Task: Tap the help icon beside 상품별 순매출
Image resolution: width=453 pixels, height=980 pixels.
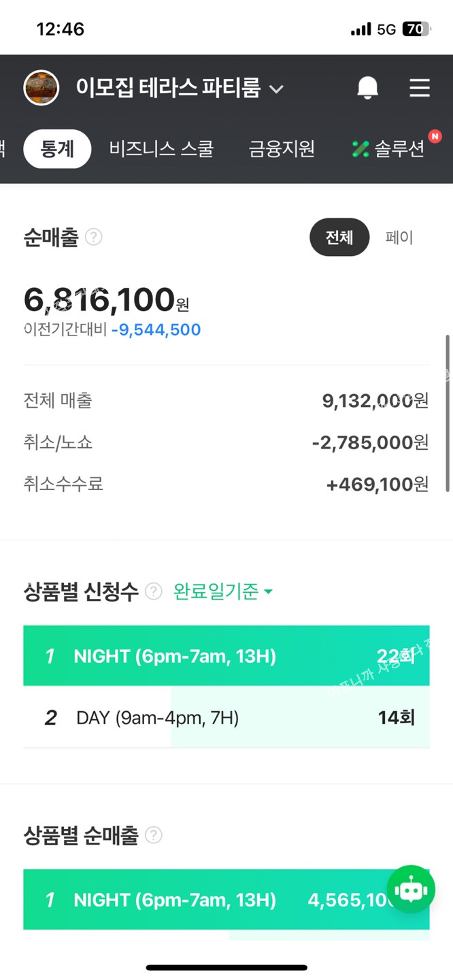Action: click(154, 835)
